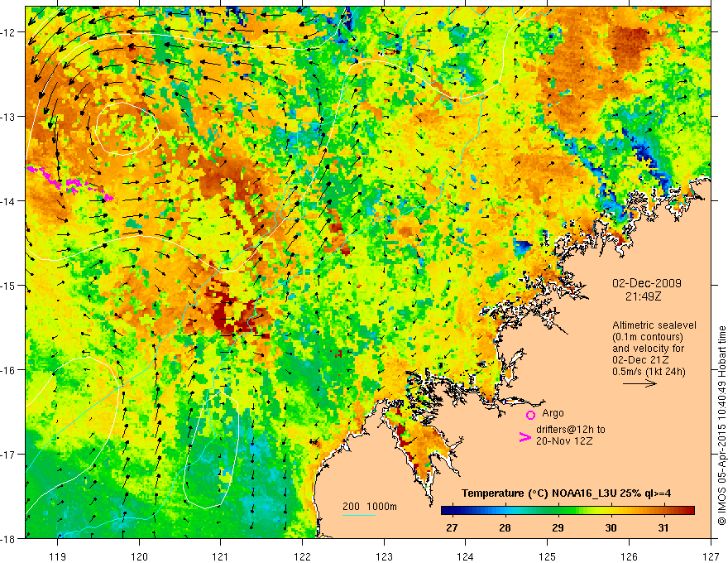Click the temperature color bar legend

568,510
